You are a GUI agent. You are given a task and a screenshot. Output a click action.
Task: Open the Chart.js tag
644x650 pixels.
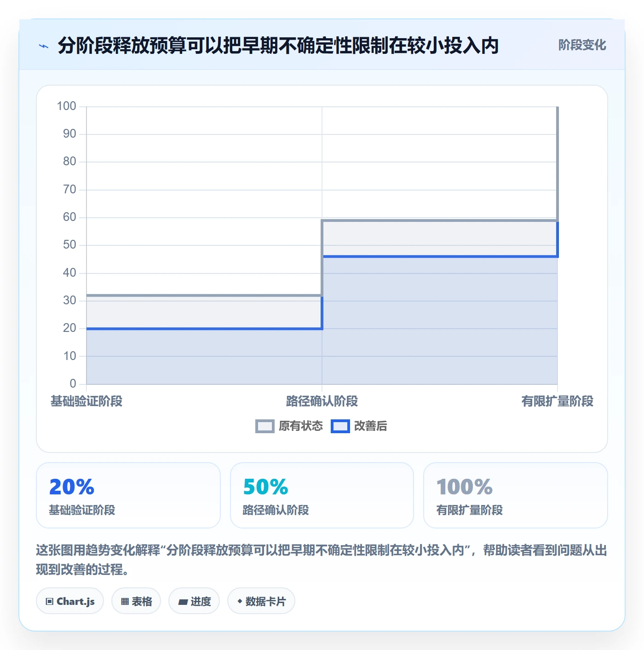(x=70, y=601)
